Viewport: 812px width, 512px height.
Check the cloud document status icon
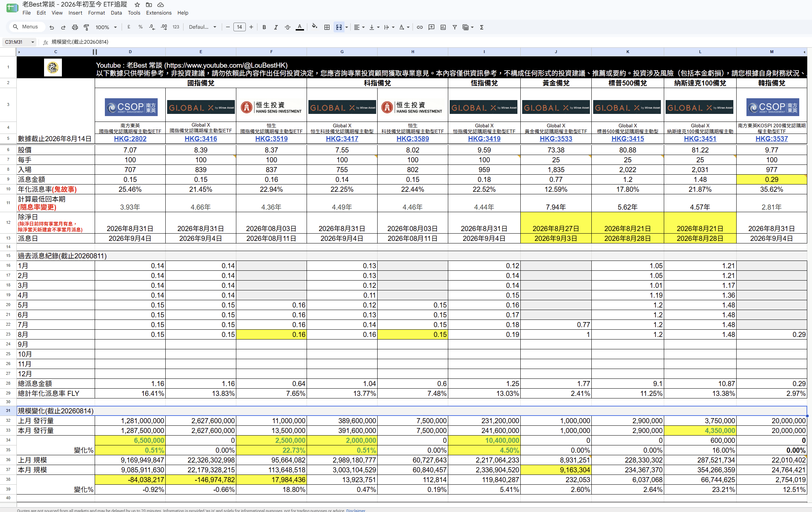point(161,5)
